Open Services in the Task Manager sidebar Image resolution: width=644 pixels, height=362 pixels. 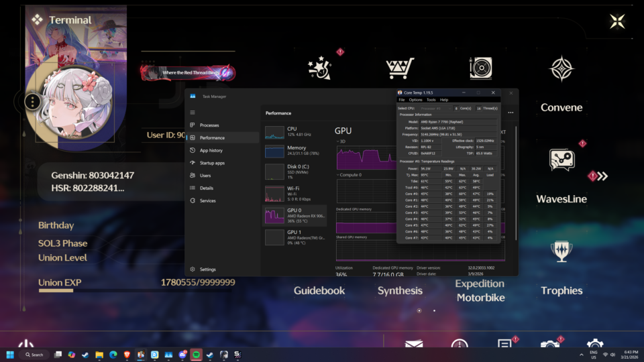(x=223, y=200)
